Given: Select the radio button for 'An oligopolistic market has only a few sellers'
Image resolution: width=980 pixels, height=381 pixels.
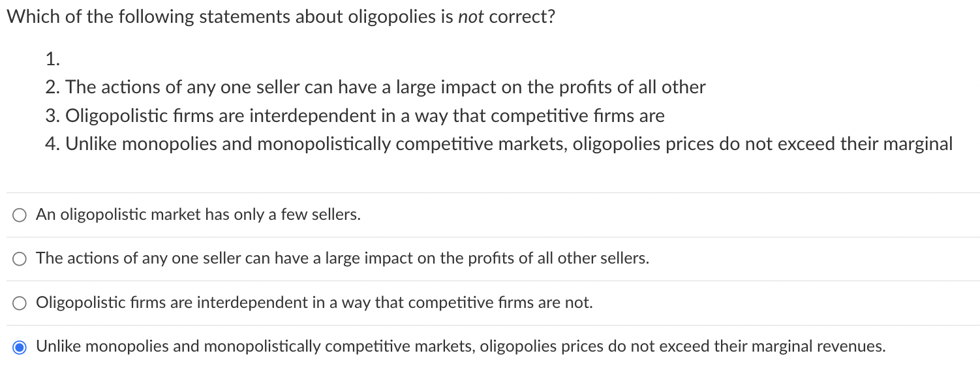Looking at the screenshot, I should point(19,214).
